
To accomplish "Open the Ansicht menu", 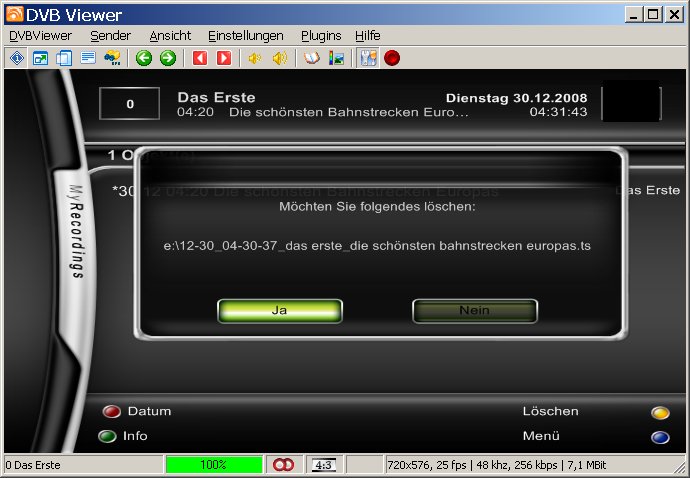I will point(170,36).
